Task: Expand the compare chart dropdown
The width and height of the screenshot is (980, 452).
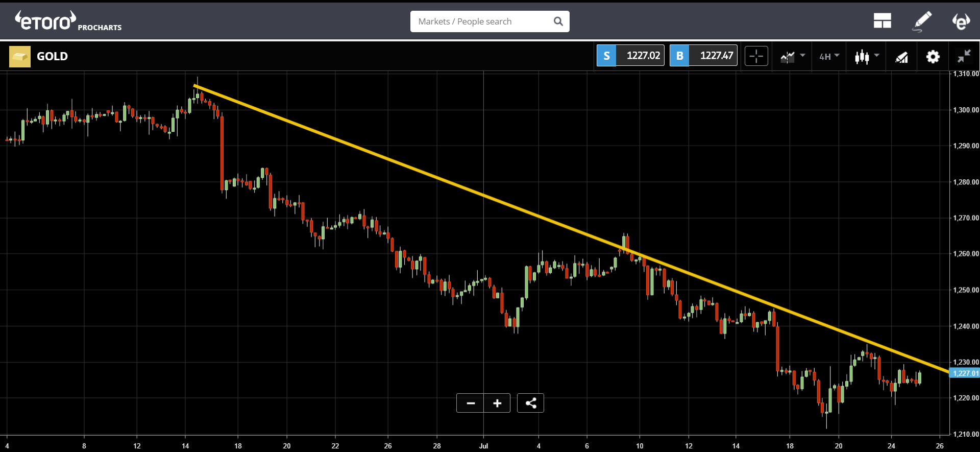Action: pyautogui.click(x=793, y=56)
